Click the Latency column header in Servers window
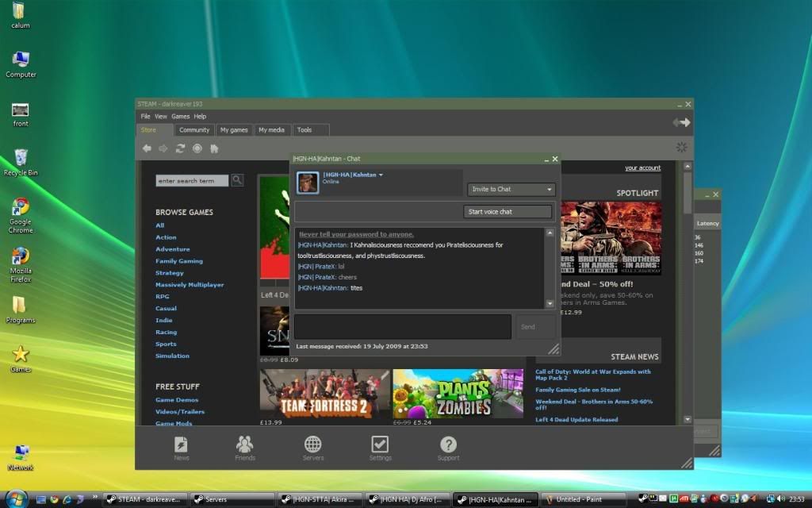 707,223
